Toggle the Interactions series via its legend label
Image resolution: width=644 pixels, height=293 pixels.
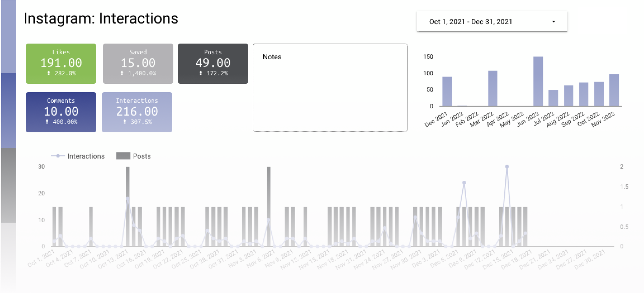click(86, 156)
